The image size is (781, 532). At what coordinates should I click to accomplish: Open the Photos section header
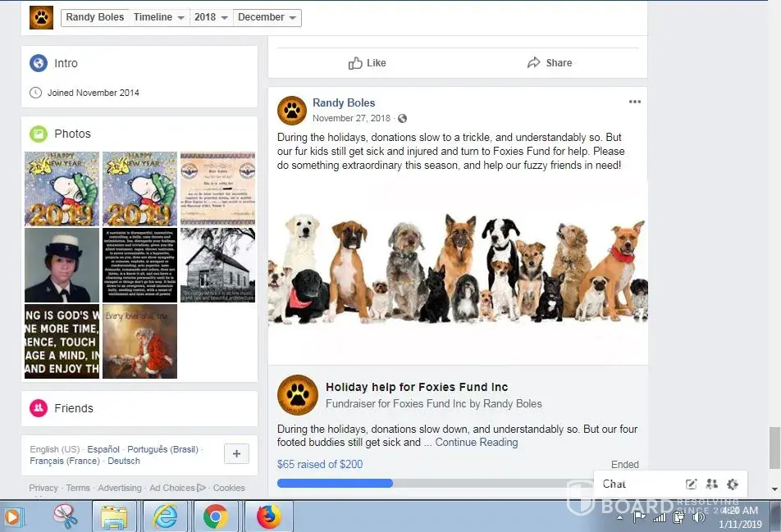72,134
